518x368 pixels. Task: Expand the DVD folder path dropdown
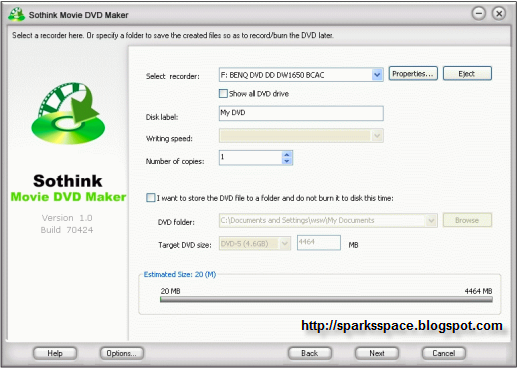(x=431, y=220)
